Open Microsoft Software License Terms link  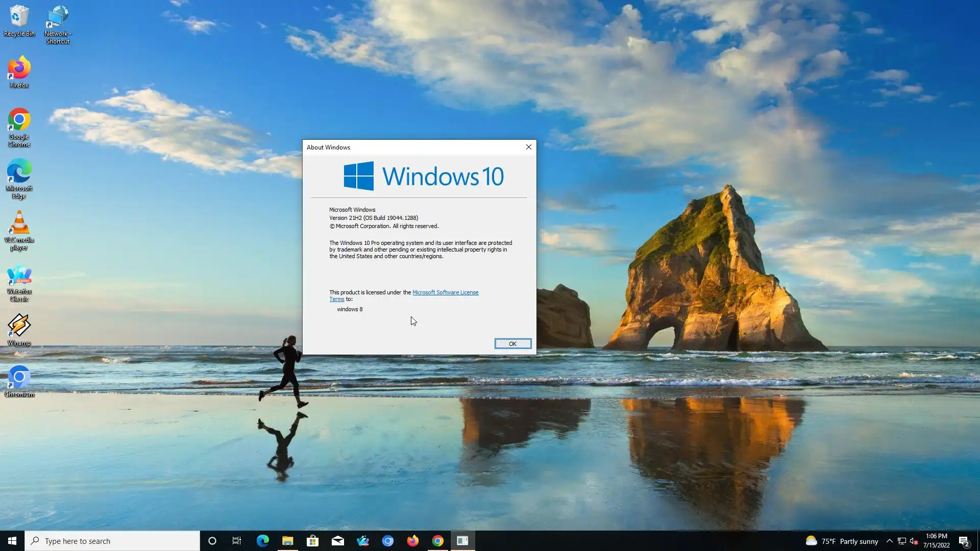coord(445,292)
